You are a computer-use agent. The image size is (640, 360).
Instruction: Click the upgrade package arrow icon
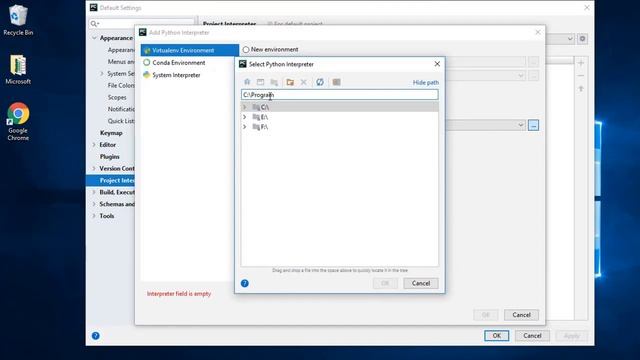[x=581, y=89]
